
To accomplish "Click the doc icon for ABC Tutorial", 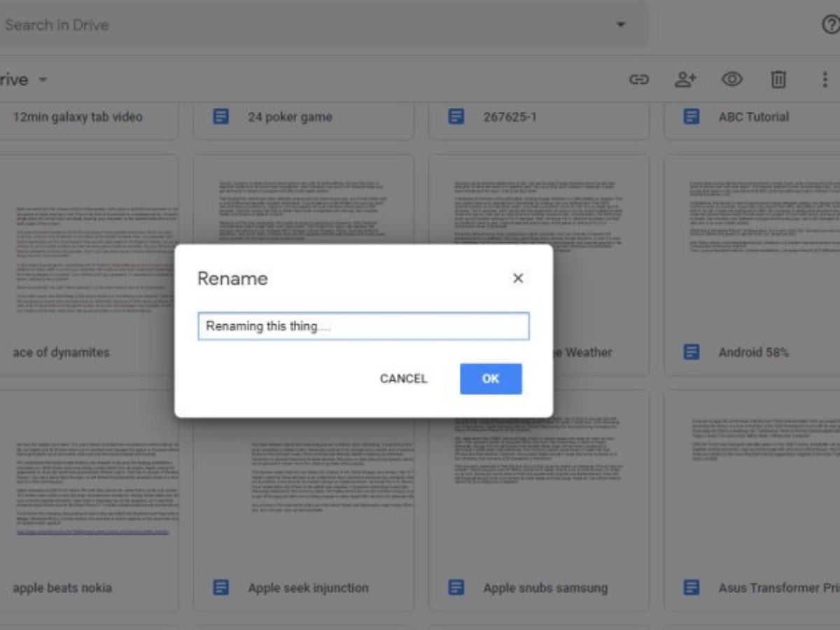I will (692, 117).
